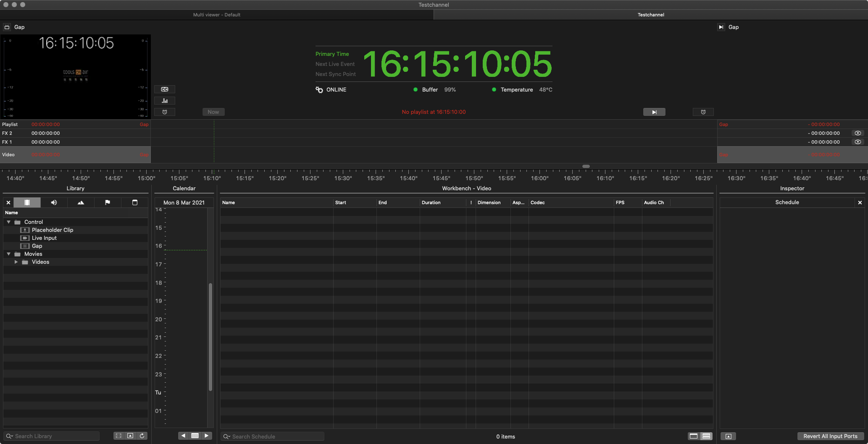The height and width of the screenshot is (444, 868).
Task: Click the ONLINE status gear icon
Action: tap(319, 89)
